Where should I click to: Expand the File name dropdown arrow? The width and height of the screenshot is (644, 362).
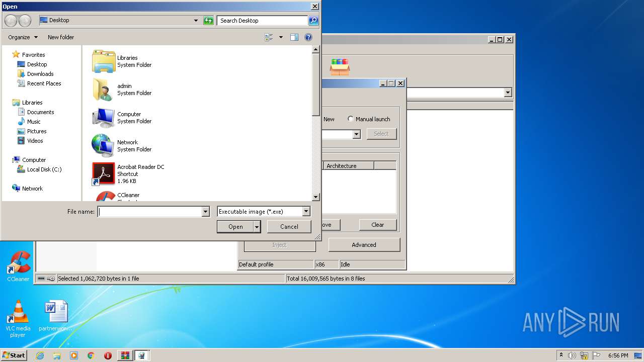click(x=205, y=212)
